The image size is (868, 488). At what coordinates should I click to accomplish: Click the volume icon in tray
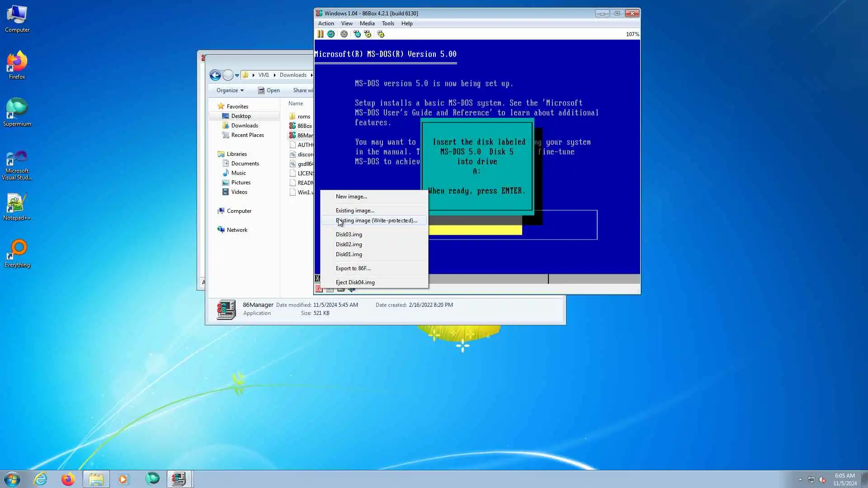click(x=822, y=479)
